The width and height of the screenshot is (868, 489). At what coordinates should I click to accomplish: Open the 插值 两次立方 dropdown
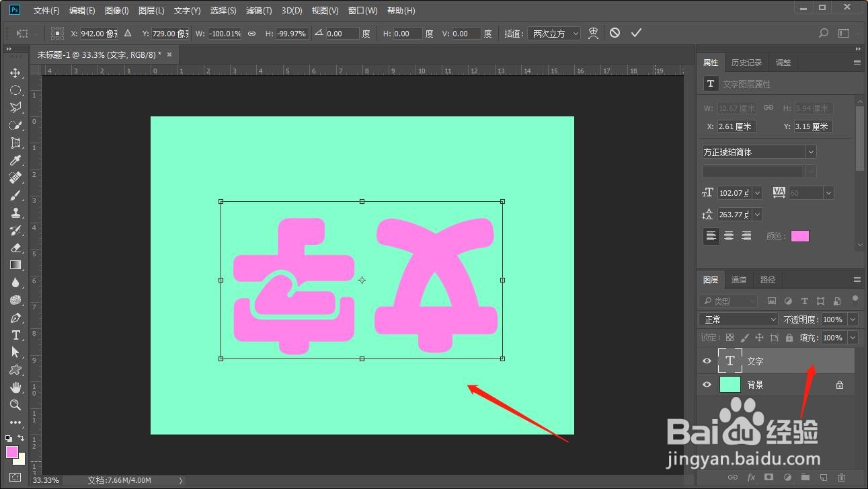553,34
